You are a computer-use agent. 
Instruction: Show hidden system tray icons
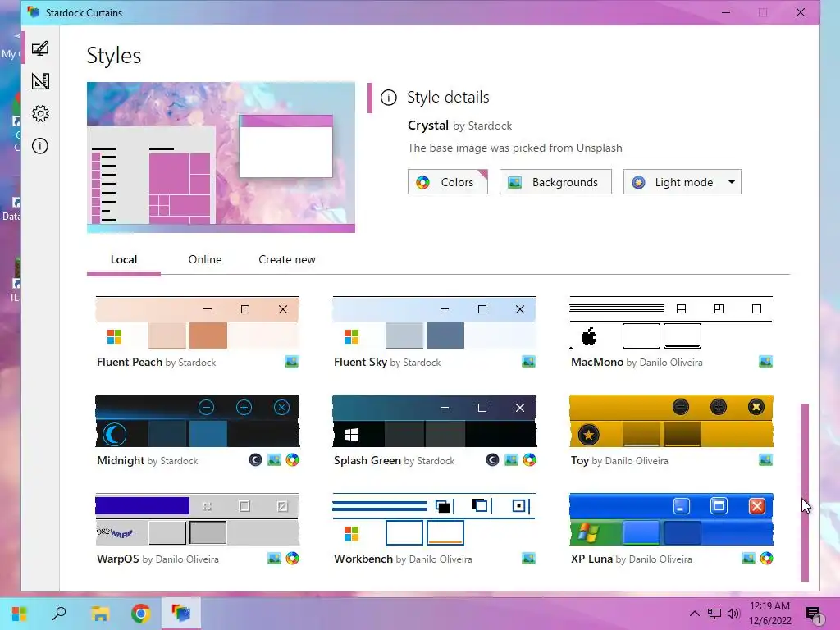(x=694, y=614)
